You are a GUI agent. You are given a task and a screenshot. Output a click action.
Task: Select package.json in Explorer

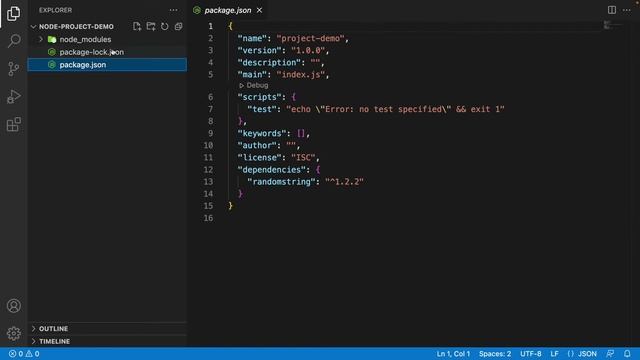(x=82, y=65)
